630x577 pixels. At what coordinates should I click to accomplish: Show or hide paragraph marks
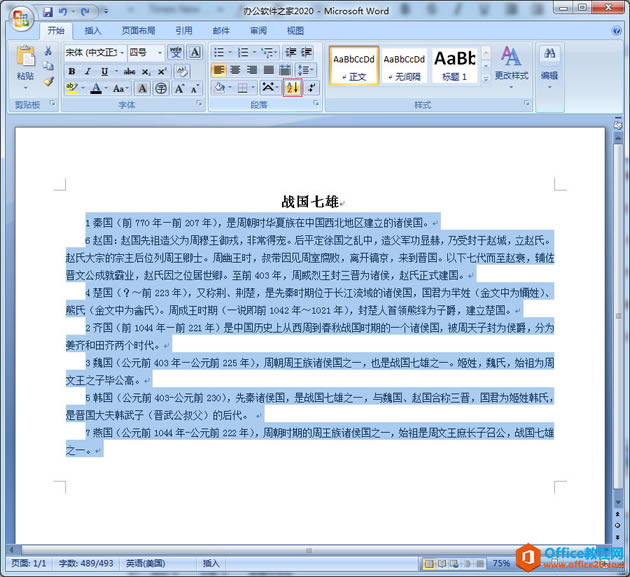[x=312, y=87]
